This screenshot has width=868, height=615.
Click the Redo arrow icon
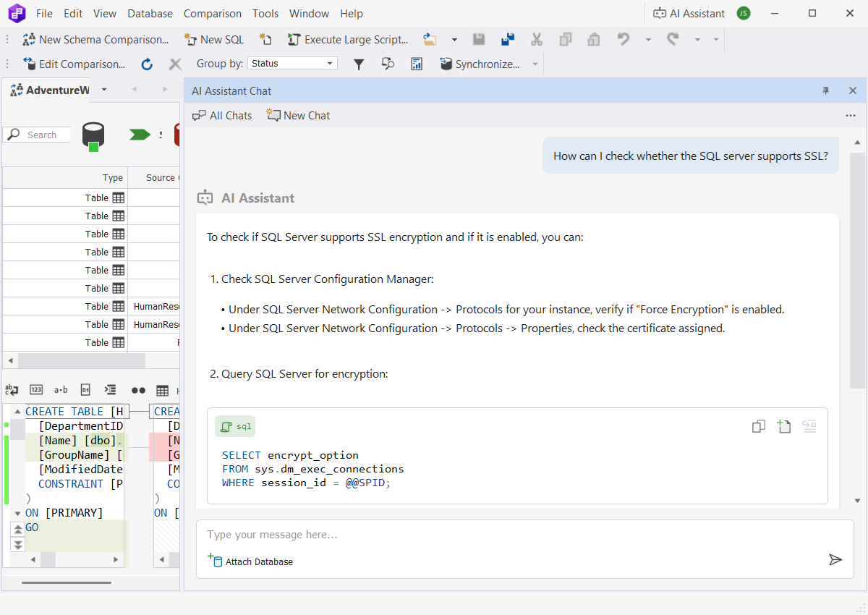click(x=673, y=40)
